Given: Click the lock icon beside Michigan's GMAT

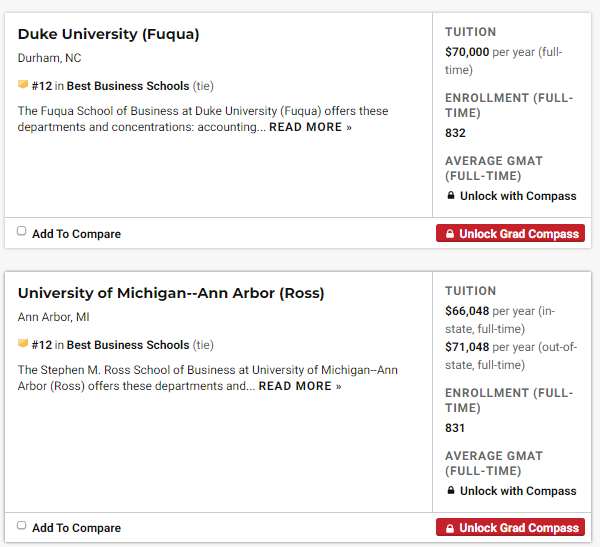Looking at the screenshot, I should (451, 491).
